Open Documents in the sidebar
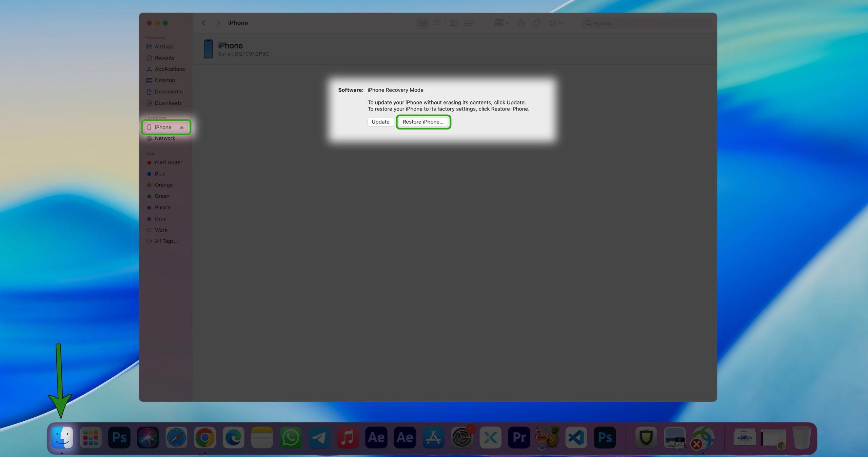The width and height of the screenshot is (868, 457). coord(169,92)
